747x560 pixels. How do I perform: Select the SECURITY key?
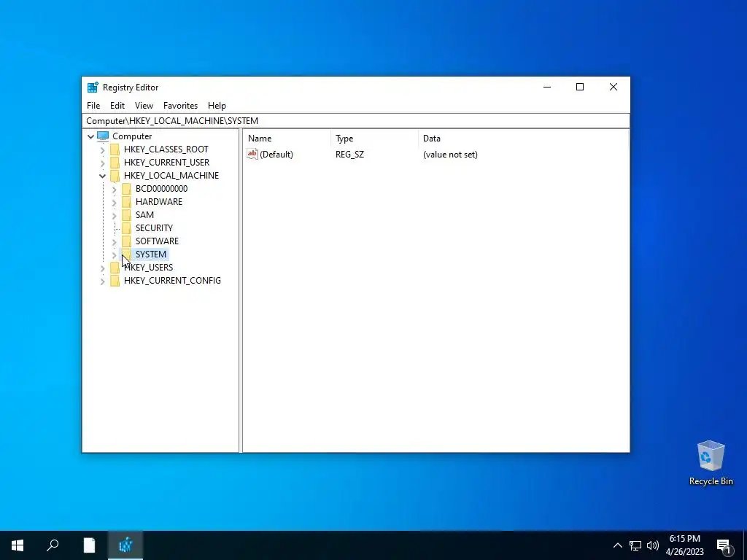[x=154, y=228]
